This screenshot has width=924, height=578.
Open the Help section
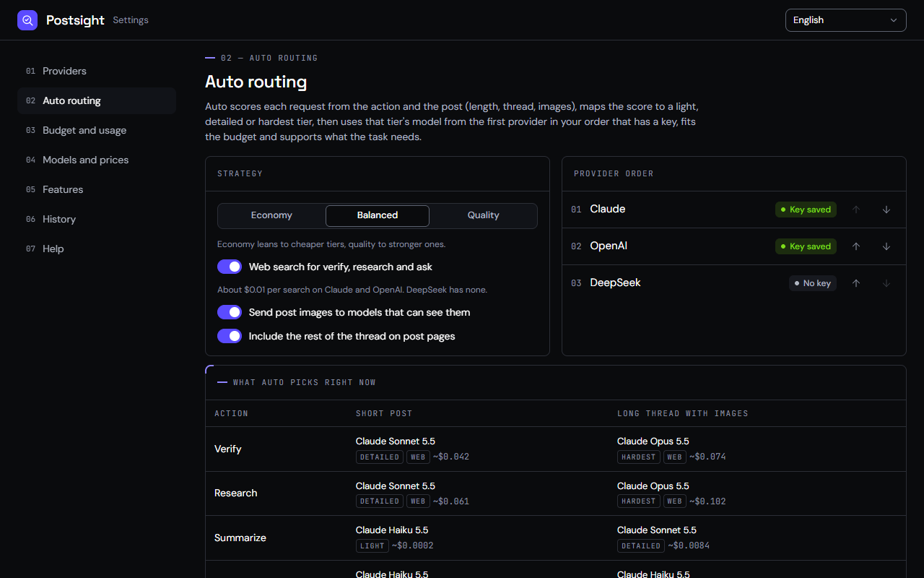[x=97, y=249]
